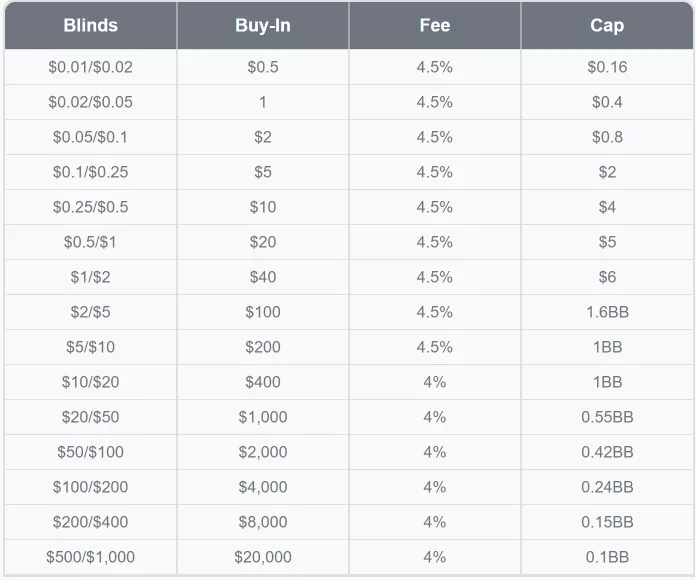The height and width of the screenshot is (580, 696).
Task: Click the $8,000 buy-in cell
Action: click(x=263, y=522)
